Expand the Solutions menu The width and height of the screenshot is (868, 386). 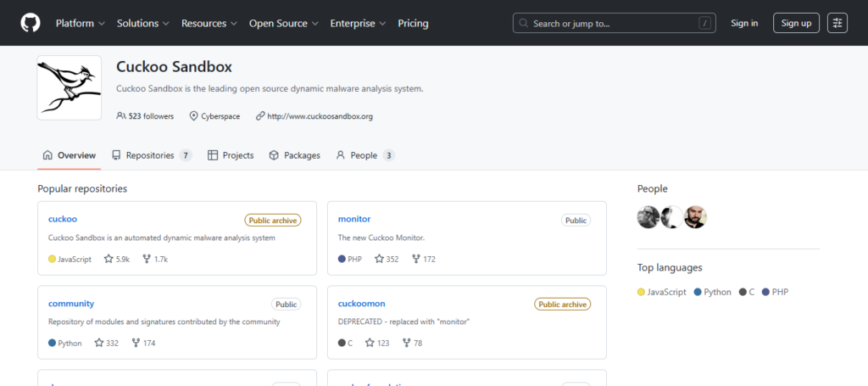(x=142, y=23)
